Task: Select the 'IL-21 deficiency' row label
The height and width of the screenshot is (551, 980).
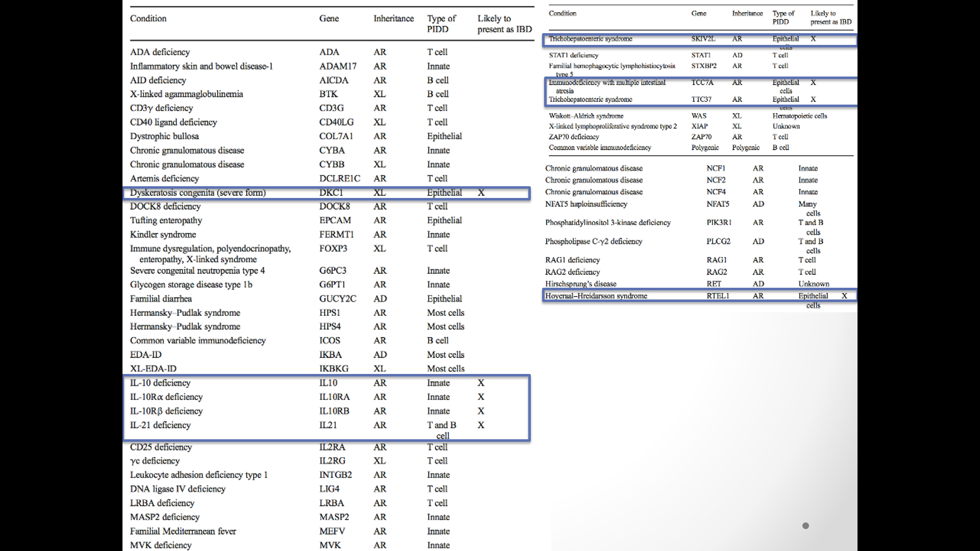Action: pyautogui.click(x=160, y=425)
